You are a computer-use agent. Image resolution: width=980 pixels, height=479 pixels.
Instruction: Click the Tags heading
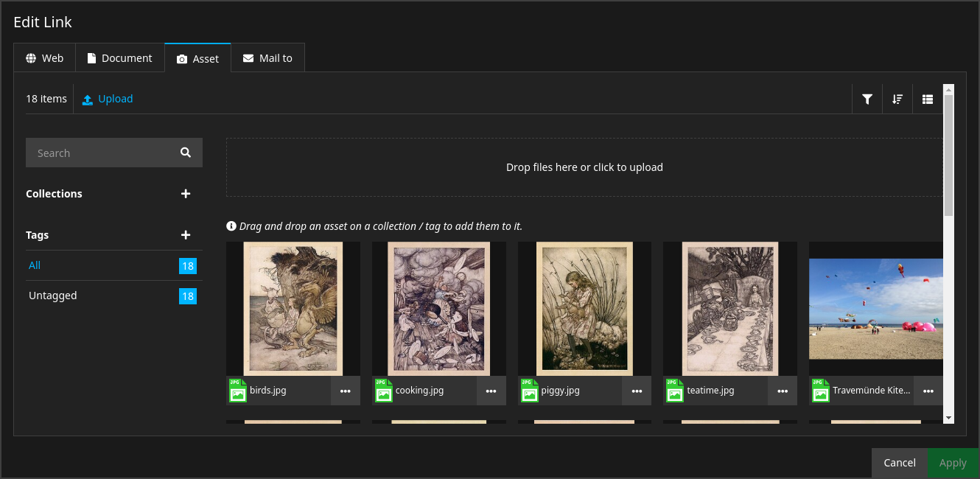click(37, 235)
